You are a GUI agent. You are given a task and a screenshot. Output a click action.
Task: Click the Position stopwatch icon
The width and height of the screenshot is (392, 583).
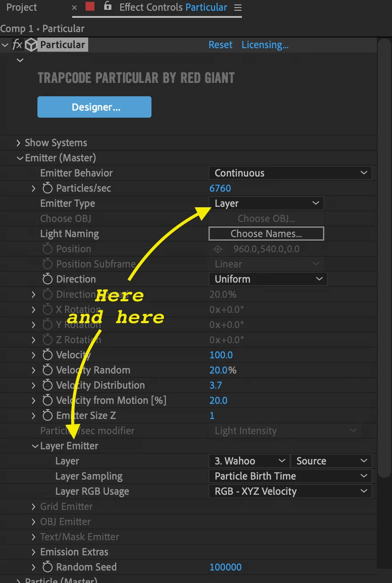pos(48,249)
